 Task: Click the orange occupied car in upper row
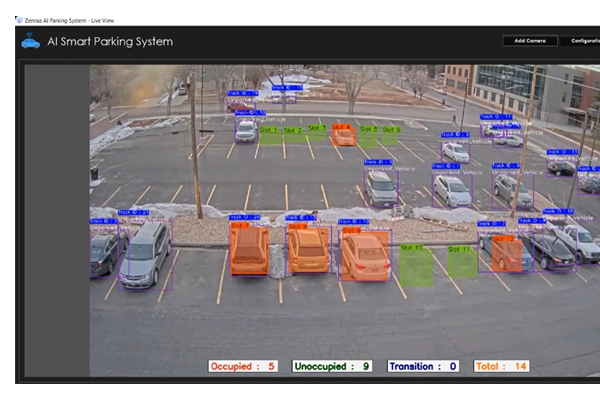pos(344,135)
